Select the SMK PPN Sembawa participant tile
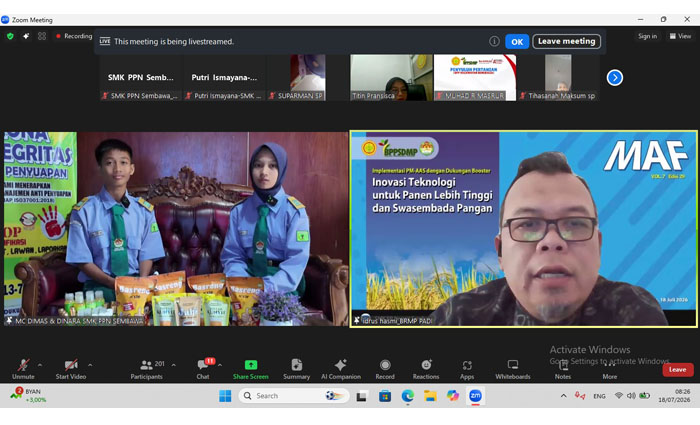 pos(141,78)
